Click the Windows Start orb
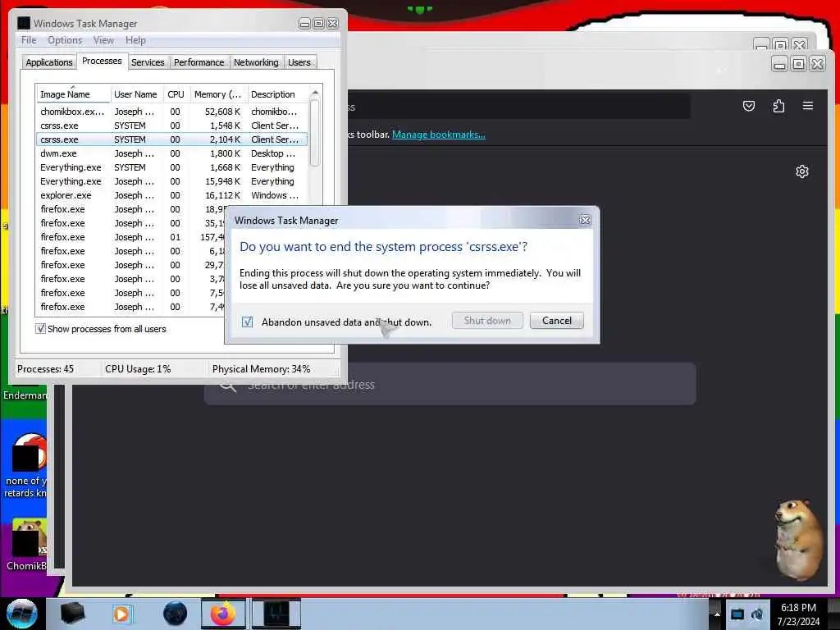840x630 pixels. click(22, 614)
